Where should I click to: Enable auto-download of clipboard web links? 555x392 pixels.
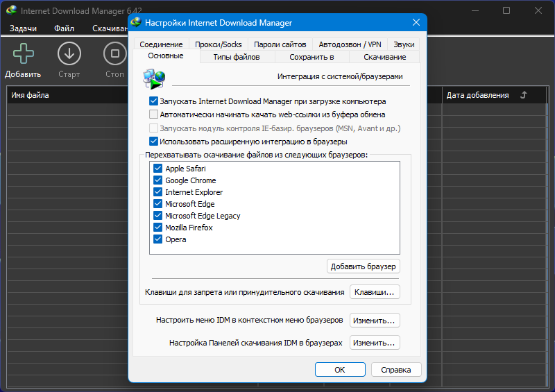coord(153,114)
